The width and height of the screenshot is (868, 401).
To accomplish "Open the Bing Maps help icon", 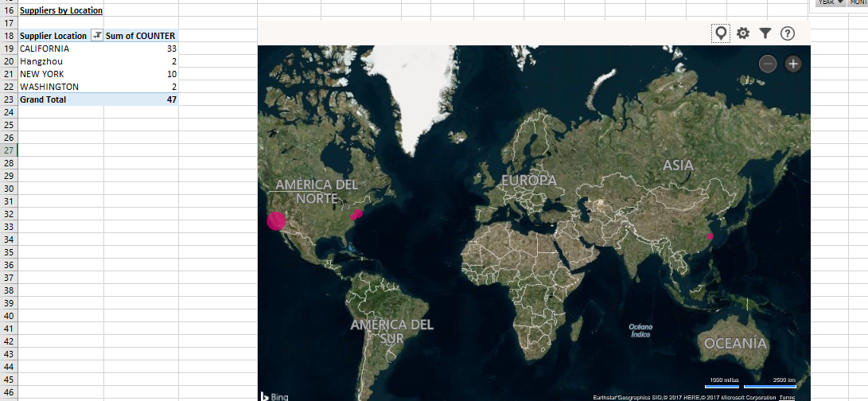I will (x=787, y=33).
